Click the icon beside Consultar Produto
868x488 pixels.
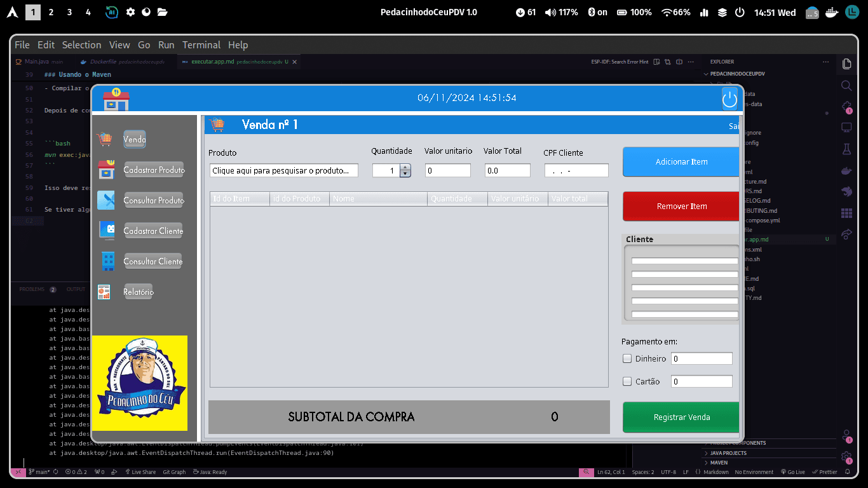(x=106, y=200)
